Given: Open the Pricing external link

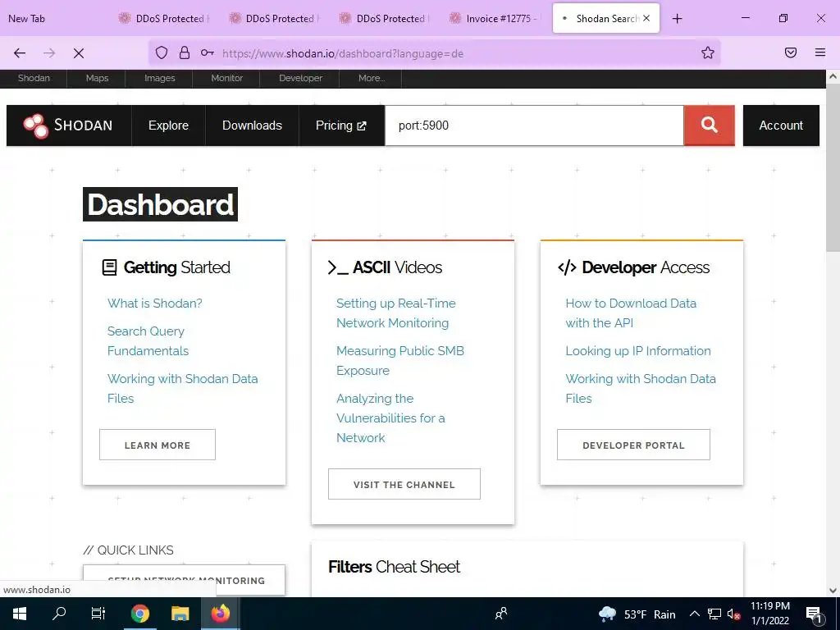Looking at the screenshot, I should pyautogui.click(x=341, y=126).
